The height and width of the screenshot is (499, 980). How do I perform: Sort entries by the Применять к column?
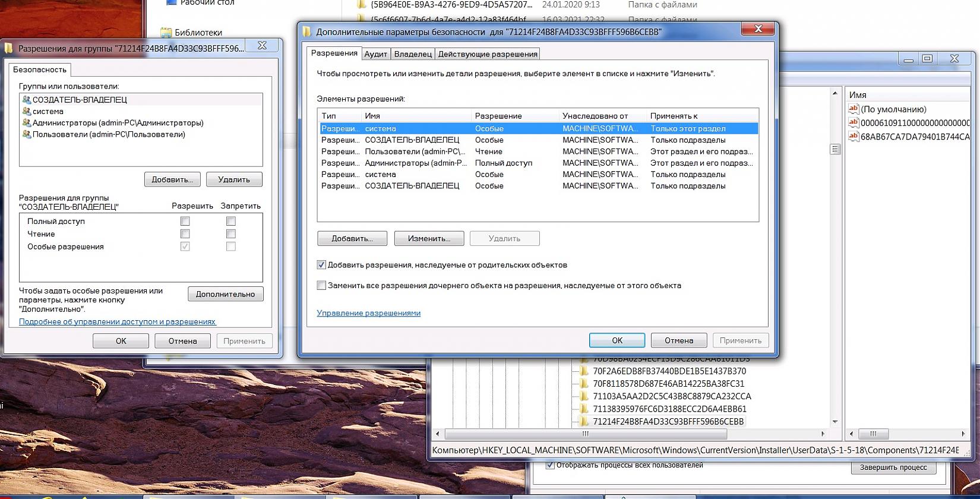coord(701,116)
